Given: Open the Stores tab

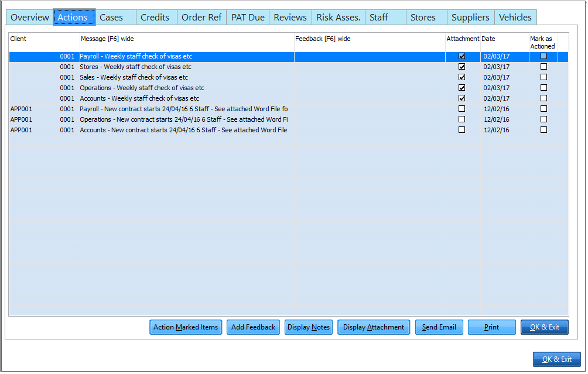Looking at the screenshot, I should (426, 18).
